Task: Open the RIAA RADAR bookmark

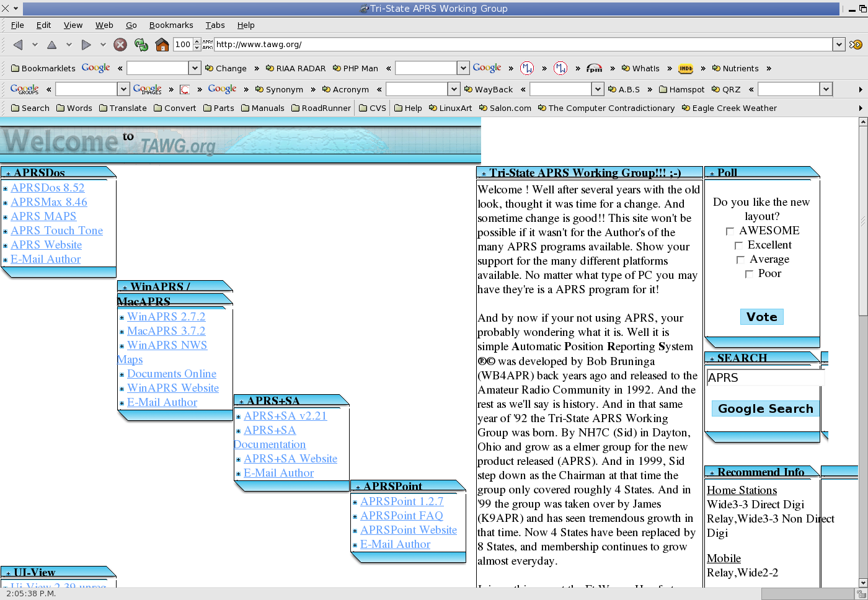Action: tap(296, 68)
